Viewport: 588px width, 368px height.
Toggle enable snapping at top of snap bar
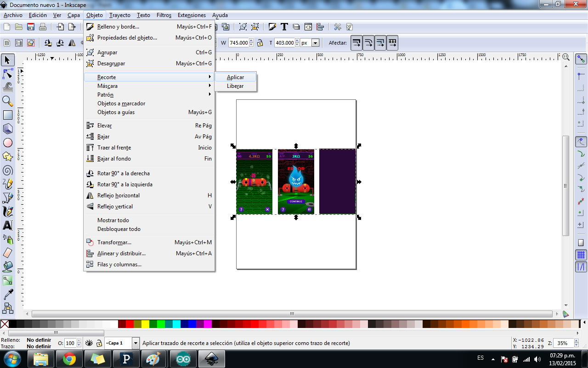[581, 59]
